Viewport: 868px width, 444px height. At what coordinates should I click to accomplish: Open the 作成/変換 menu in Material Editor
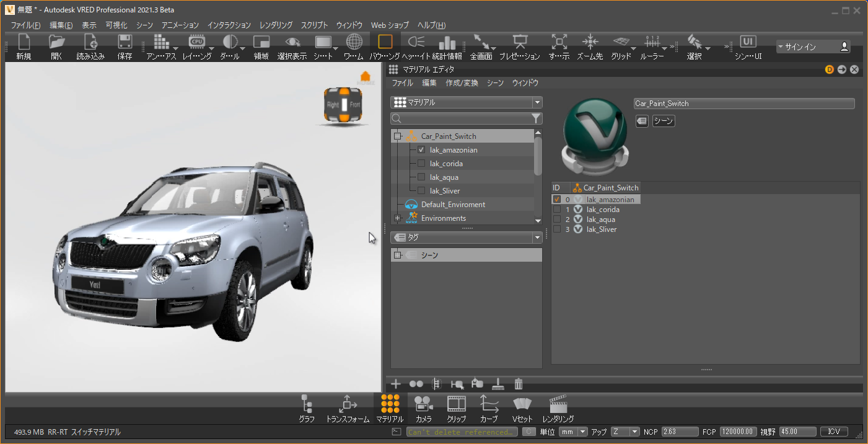[462, 82]
